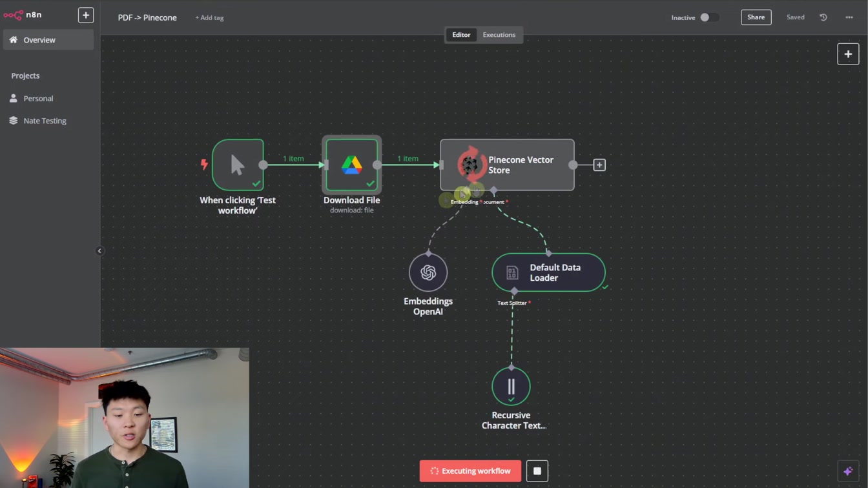Open the AI assistant sparkle icon
Image resolution: width=868 pixels, height=488 pixels.
[x=848, y=471]
